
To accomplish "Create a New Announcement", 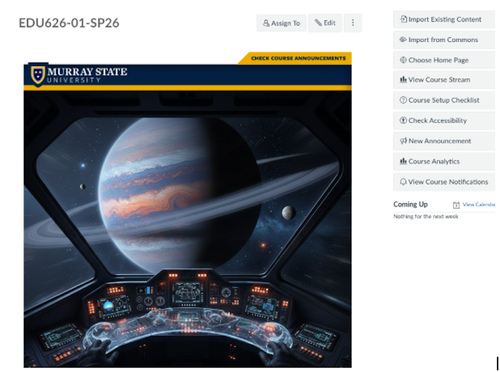I will tap(444, 141).
